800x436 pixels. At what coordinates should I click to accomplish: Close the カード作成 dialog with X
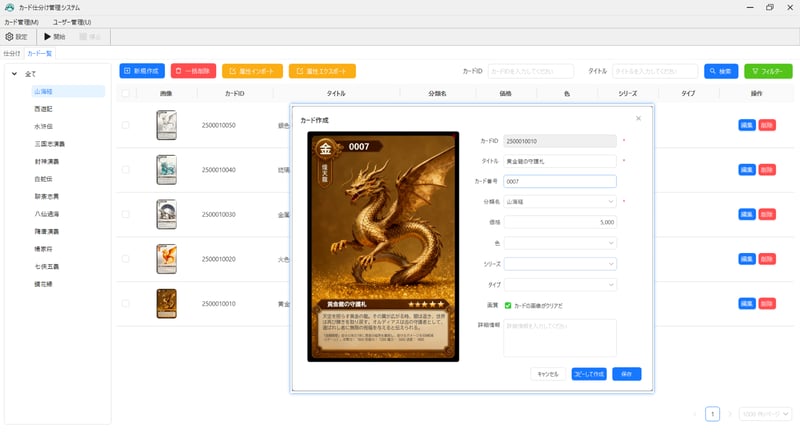[639, 118]
